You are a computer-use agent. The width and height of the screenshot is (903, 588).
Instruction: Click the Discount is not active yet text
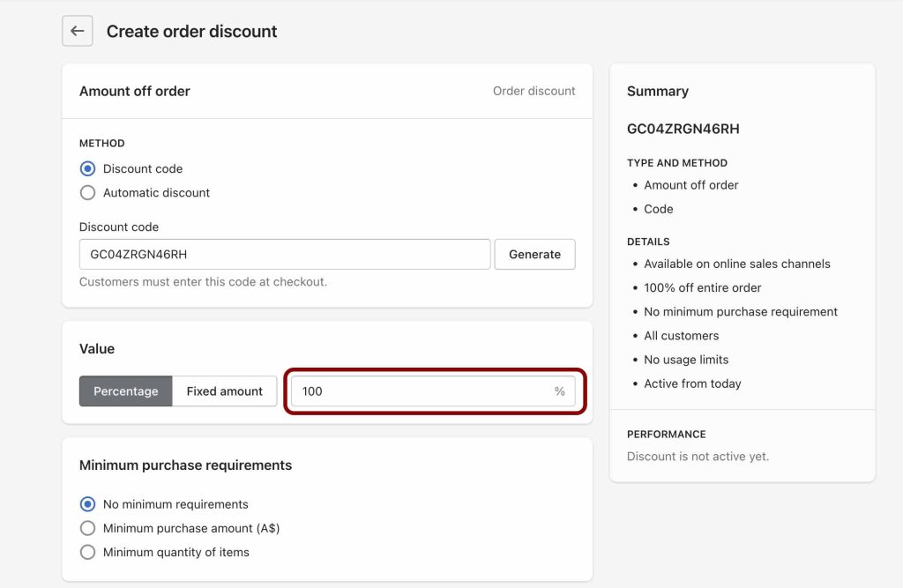click(x=698, y=456)
